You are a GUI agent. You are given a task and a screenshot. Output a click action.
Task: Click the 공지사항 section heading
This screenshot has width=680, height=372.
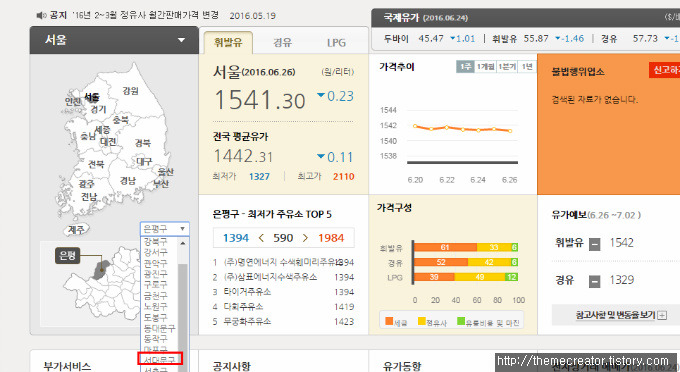(232, 366)
